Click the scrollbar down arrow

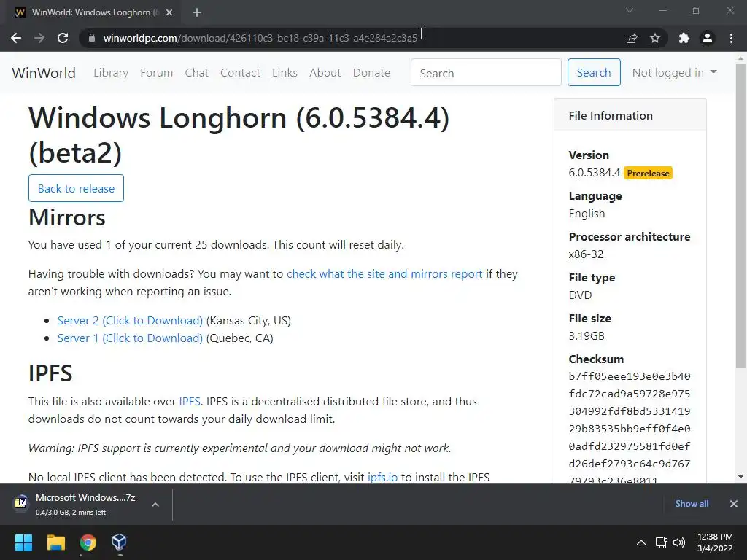tap(741, 477)
